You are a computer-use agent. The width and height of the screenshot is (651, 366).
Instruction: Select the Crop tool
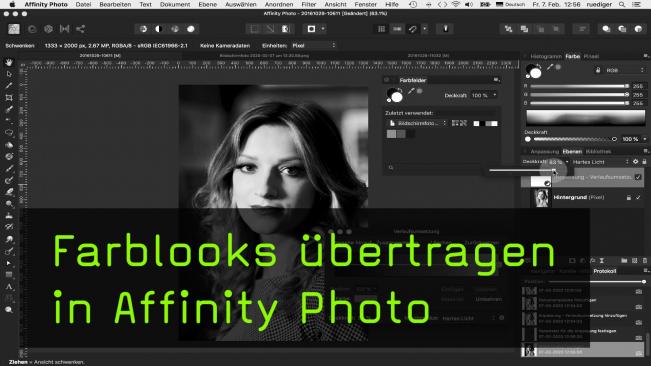(9, 98)
